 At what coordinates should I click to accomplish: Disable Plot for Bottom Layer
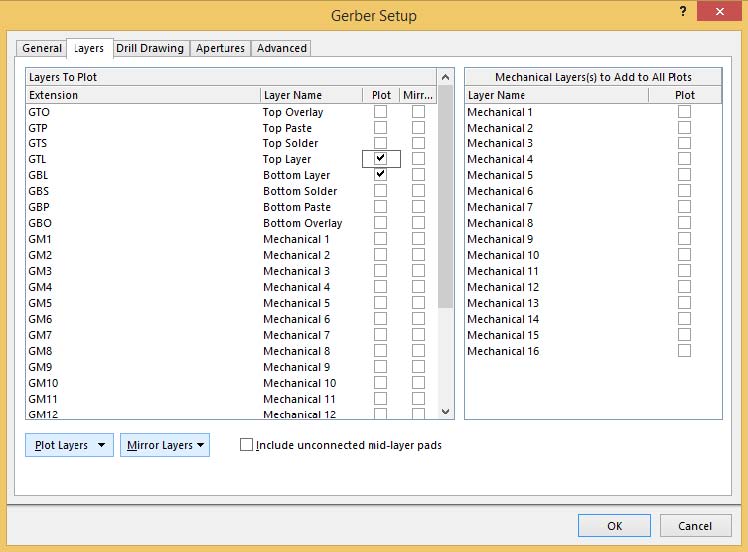pyautogui.click(x=380, y=175)
